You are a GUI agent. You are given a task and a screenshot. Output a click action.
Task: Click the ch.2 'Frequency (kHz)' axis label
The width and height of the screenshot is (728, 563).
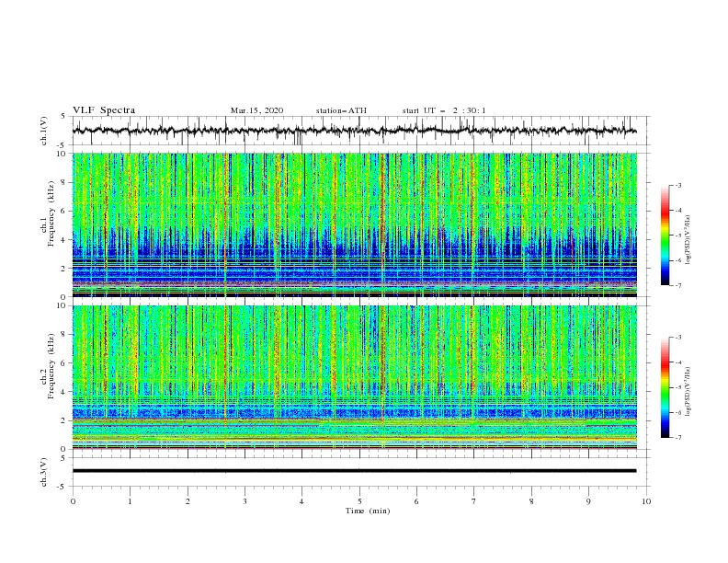click(x=51, y=366)
